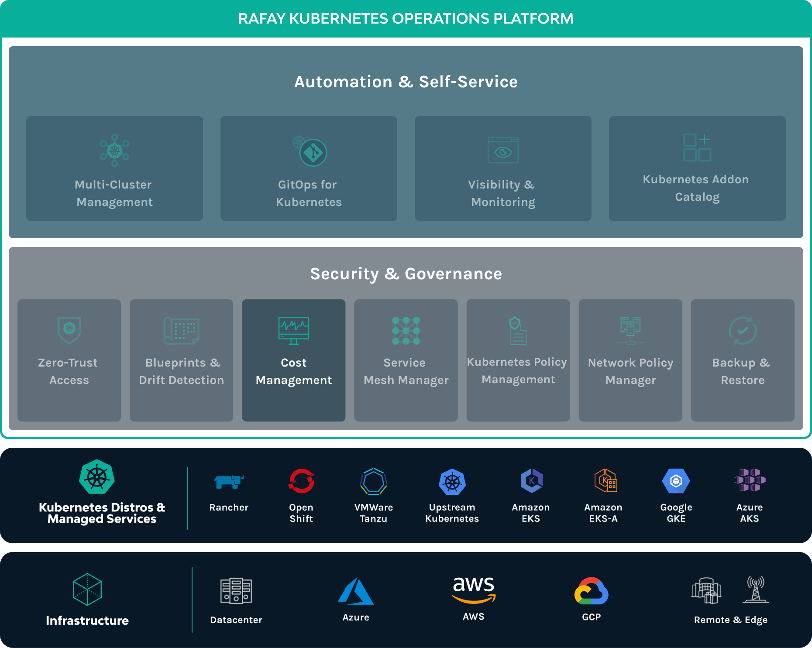
Task: Click the GCP text label
Action: pyautogui.click(x=592, y=617)
